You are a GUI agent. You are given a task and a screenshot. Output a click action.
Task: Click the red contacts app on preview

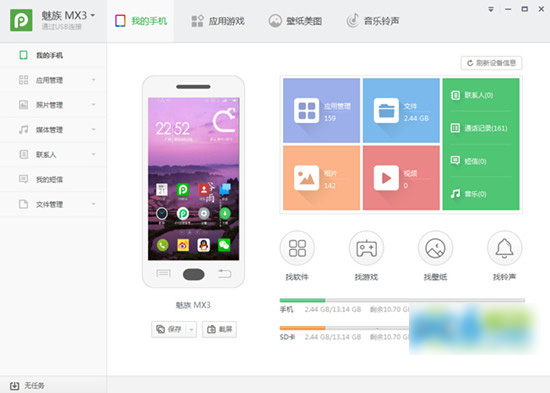(204, 190)
